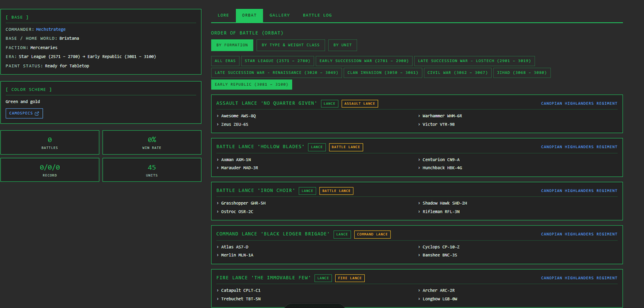This screenshot has width=644, height=308.
Task: Open the Gallery tab
Action: pyautogui.click(x=280, y=15)
